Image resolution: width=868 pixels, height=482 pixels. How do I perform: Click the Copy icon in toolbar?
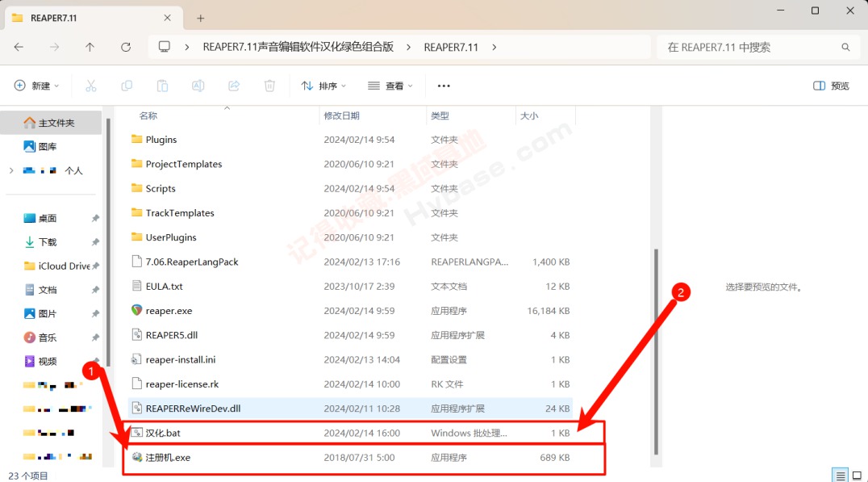coord(127,86)
